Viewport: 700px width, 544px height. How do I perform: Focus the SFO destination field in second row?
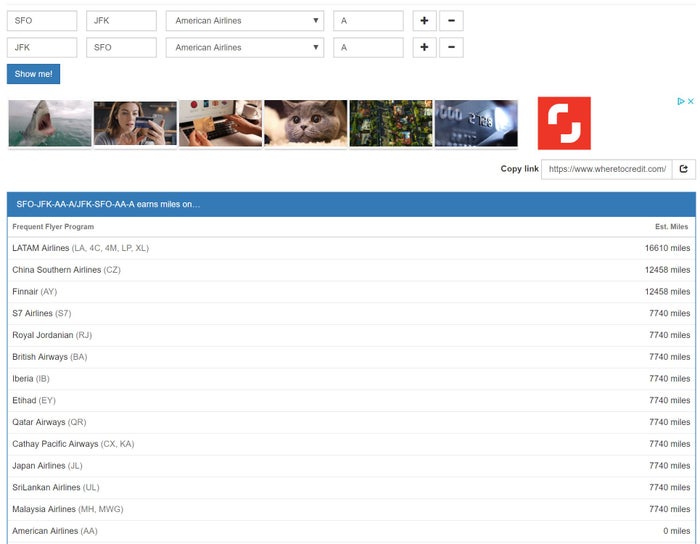click(x=121, y=47)
